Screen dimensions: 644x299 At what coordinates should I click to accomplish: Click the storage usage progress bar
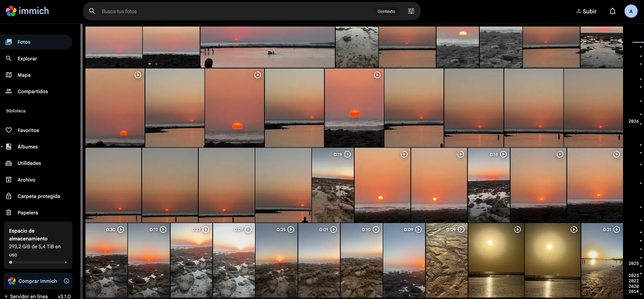coord(38,262)
